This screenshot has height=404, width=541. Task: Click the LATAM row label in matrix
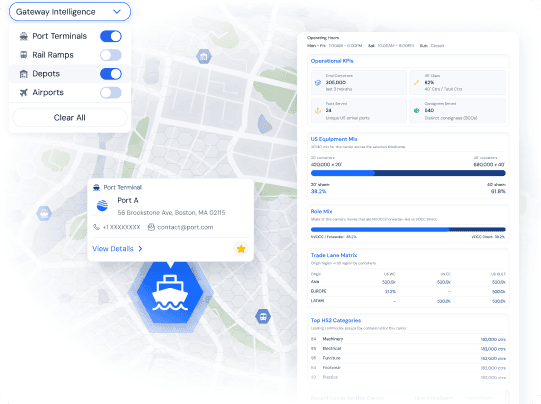click(317, 301)
